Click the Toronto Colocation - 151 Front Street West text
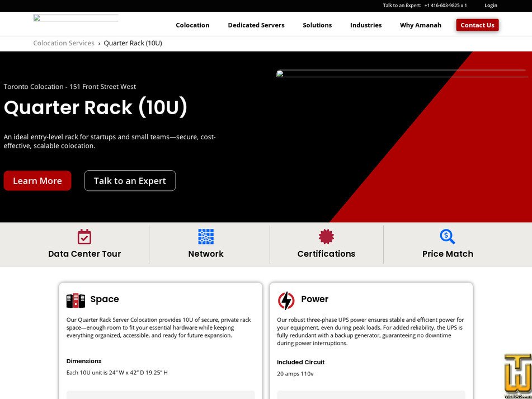This screenshot has width=532, height=399. coord(70,87)
